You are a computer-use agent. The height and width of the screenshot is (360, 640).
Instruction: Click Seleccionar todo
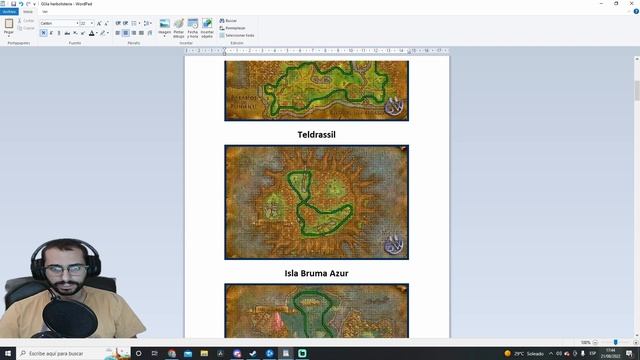tap(237, 36)
